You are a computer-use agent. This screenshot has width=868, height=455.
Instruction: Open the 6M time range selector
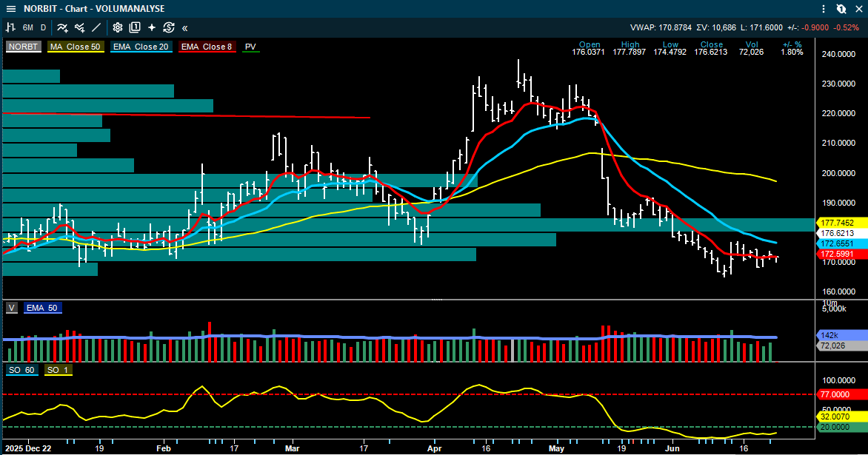pos(27,27)
